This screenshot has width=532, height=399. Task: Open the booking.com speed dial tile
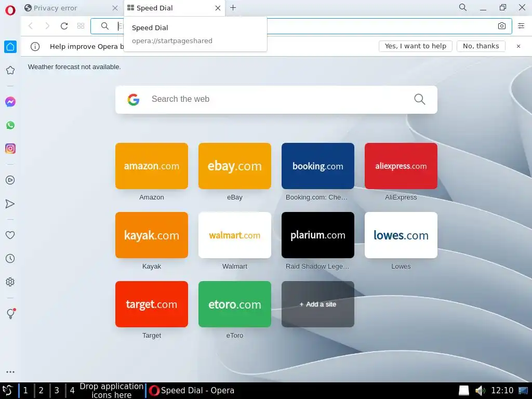pos(318,166)
